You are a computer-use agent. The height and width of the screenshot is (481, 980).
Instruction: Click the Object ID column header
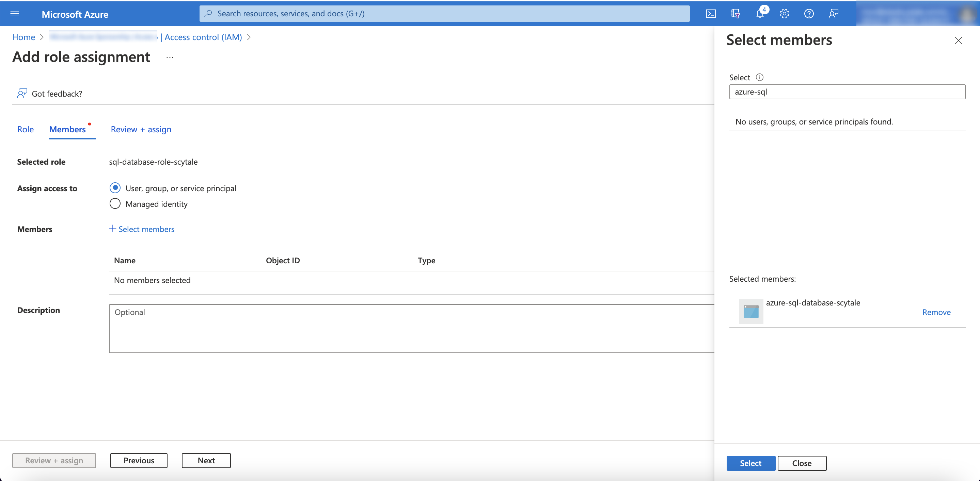pyautogui.click(x=283, y=260)
